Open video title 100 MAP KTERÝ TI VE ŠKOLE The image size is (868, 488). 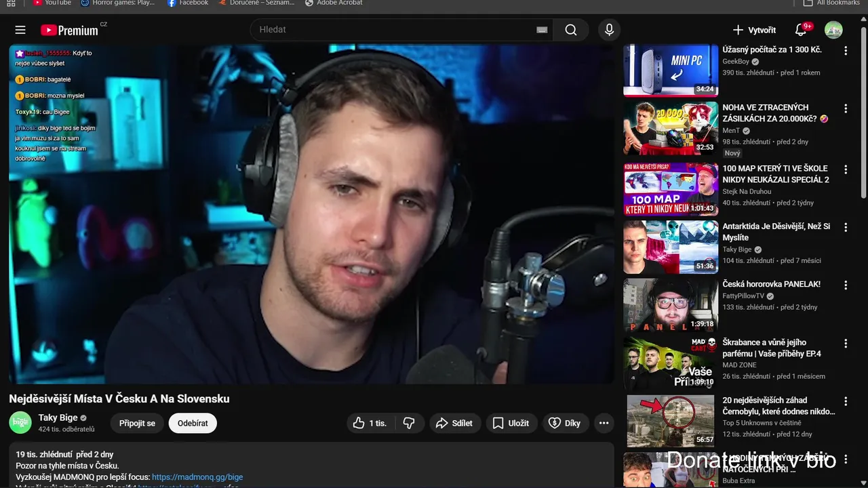(x=776, y=174)
